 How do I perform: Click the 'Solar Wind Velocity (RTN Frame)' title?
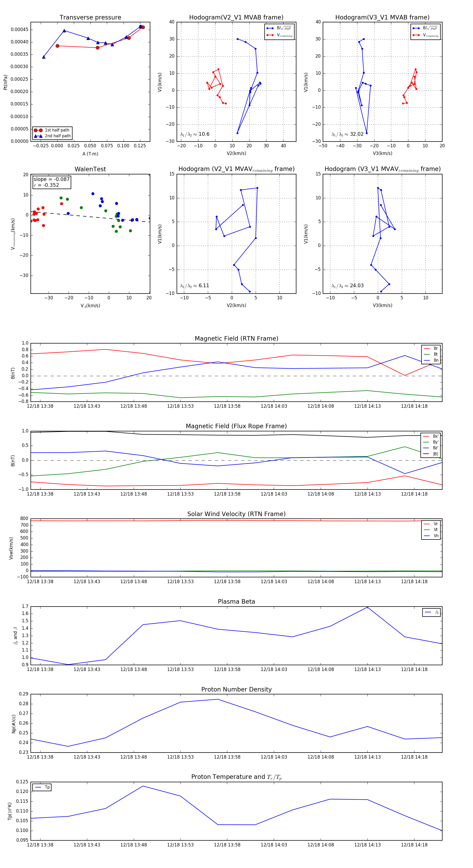click(236, 514)
